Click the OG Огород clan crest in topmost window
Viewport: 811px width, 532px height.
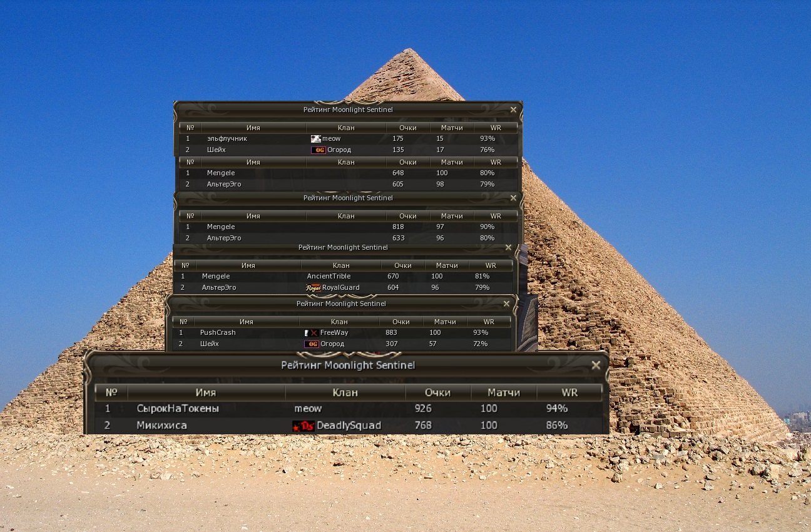click(x=318, y=150)
